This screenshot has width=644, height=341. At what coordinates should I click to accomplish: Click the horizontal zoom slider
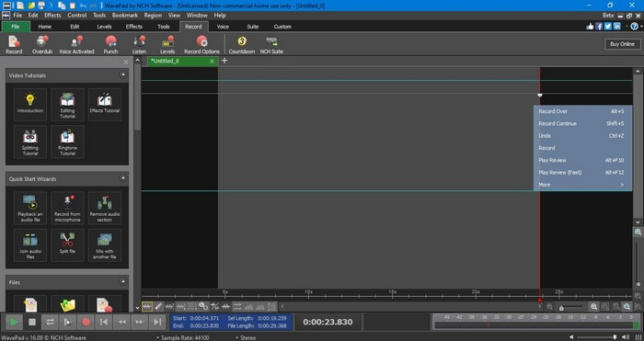pos(571,307)
